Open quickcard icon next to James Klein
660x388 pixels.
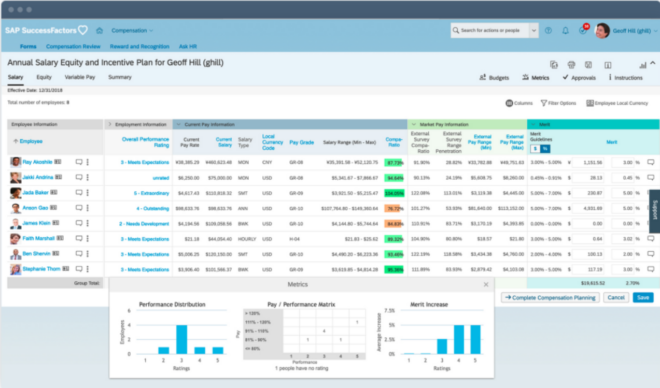56,223
